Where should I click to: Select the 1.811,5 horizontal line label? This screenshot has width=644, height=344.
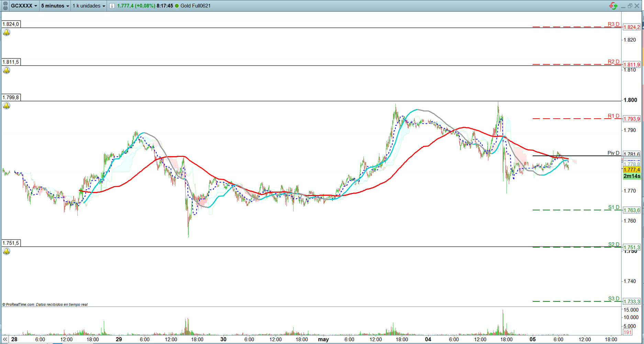coord(11,62)
